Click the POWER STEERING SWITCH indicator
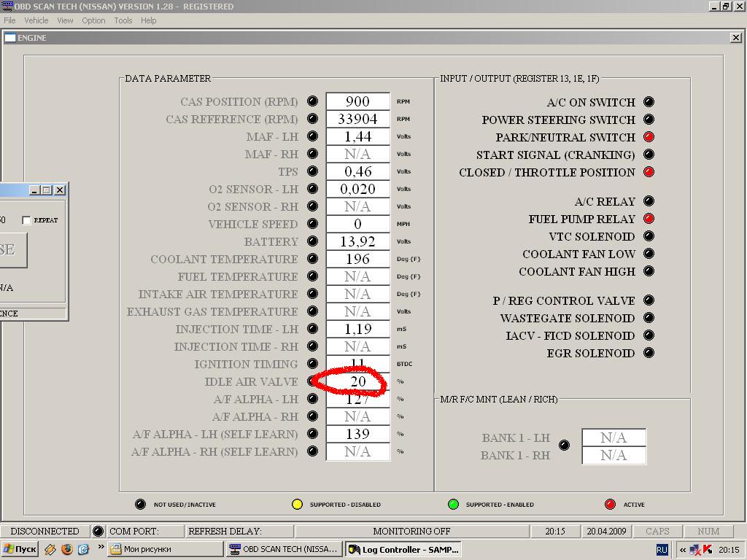Screen dimensions: 747x560 (649, 120)
